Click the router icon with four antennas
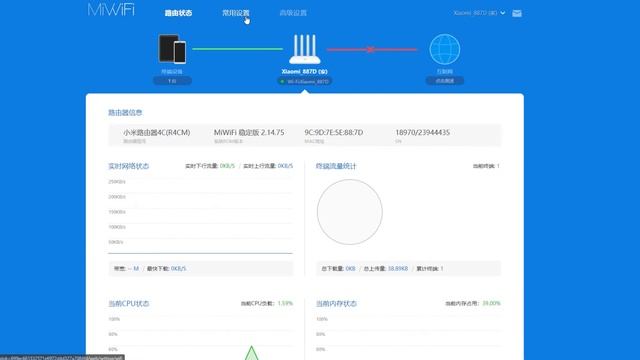 304,49
